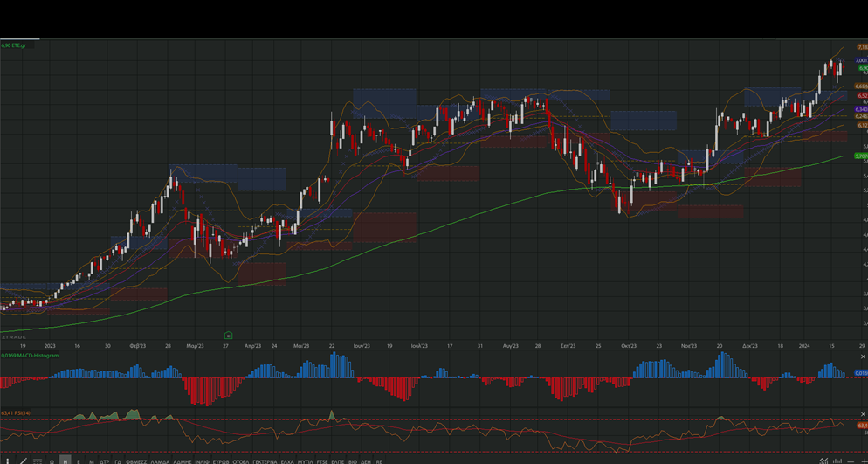Screen dimensions: 868x464
Task: Switch to the ΑΔΜΗΕ symbol tab
Action: [x=183, y=461]
